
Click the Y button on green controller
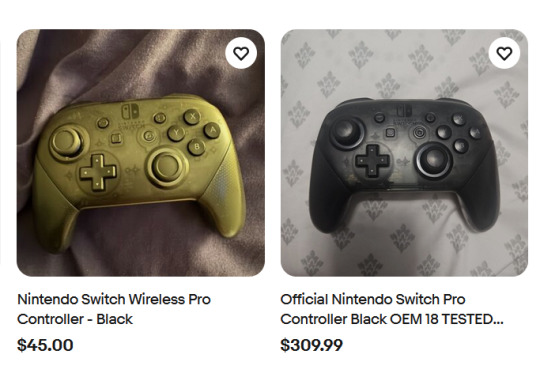click(176, 133)
